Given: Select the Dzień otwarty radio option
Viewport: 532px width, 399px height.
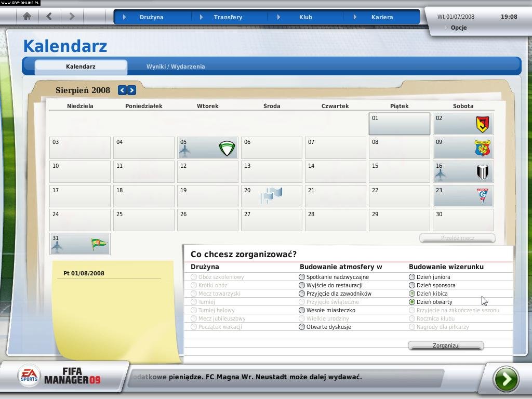Looking at the screenshot, I should point(412,302).
